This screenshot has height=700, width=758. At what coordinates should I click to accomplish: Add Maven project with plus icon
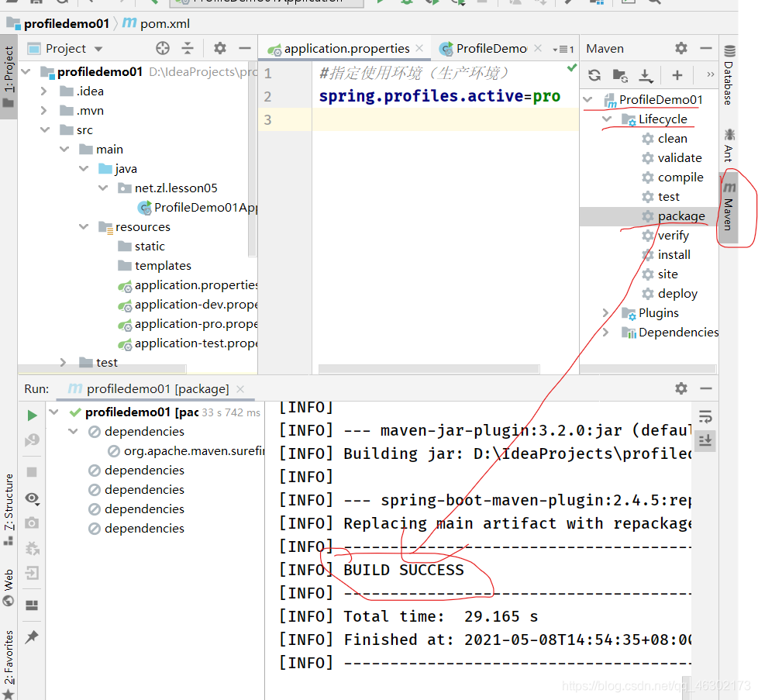click(x=677, y=75)
